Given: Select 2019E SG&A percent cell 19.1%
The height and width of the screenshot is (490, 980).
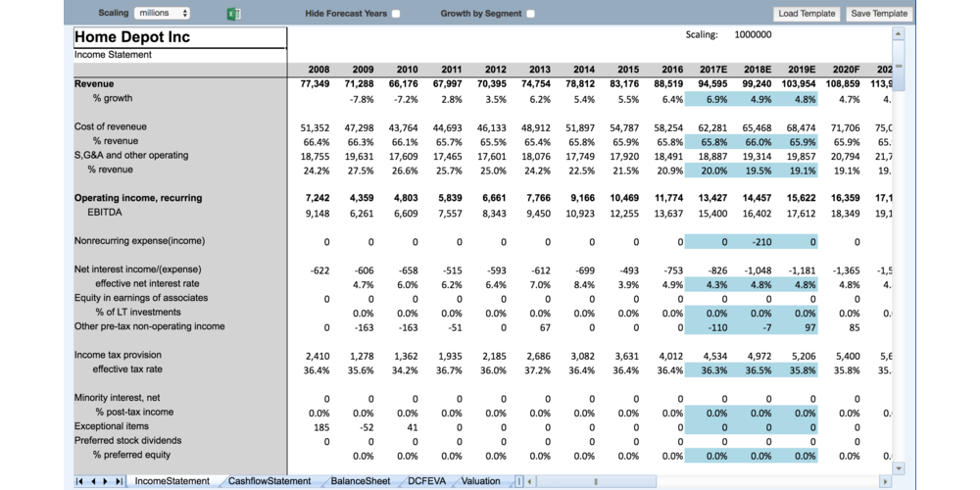Looking at the screenshot, I should tap(795, 170).
